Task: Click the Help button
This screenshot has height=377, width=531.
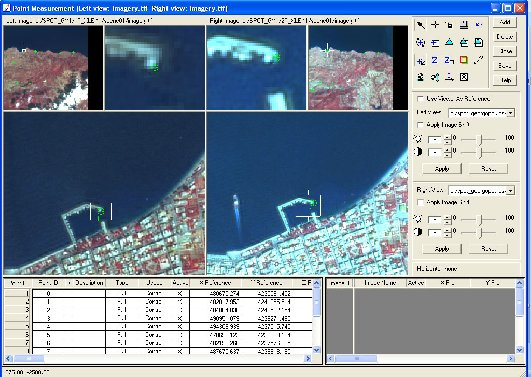Action: [x=505, y=80]
